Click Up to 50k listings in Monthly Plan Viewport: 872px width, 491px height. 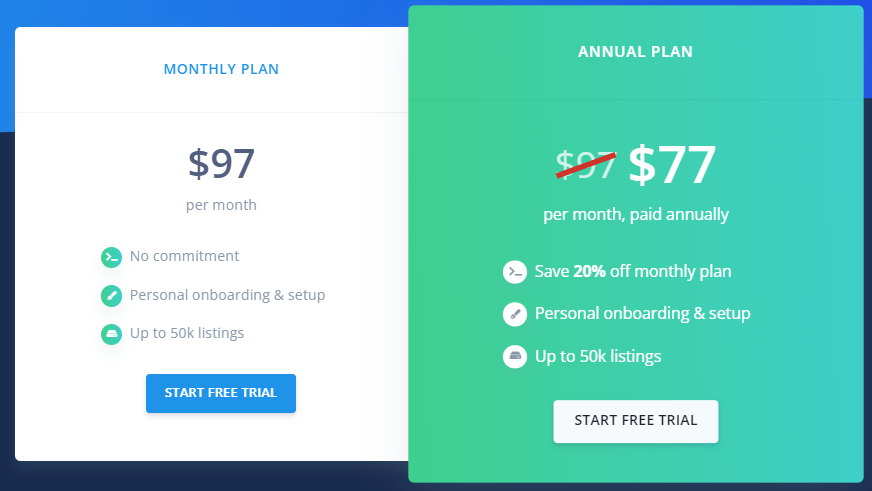tap(187, 333)
